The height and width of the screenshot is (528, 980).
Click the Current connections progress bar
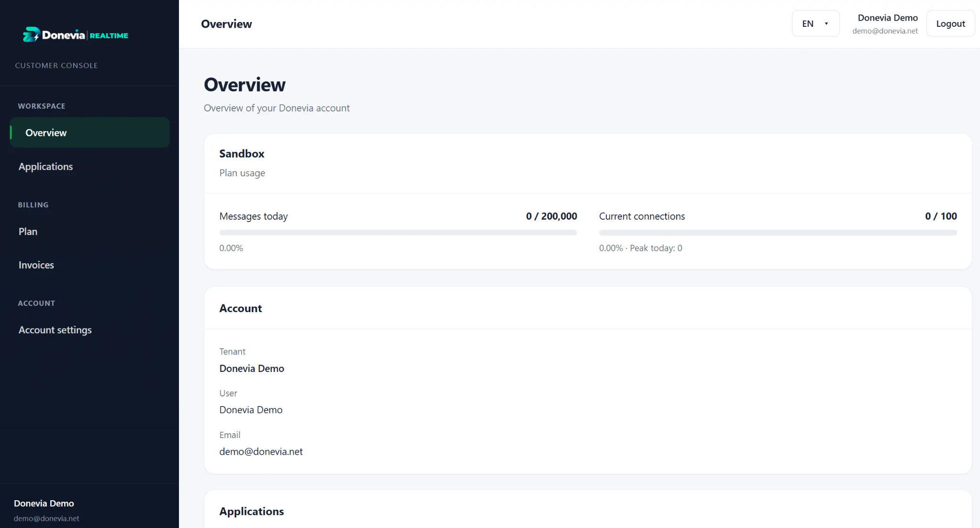click(x=778, y=233)
